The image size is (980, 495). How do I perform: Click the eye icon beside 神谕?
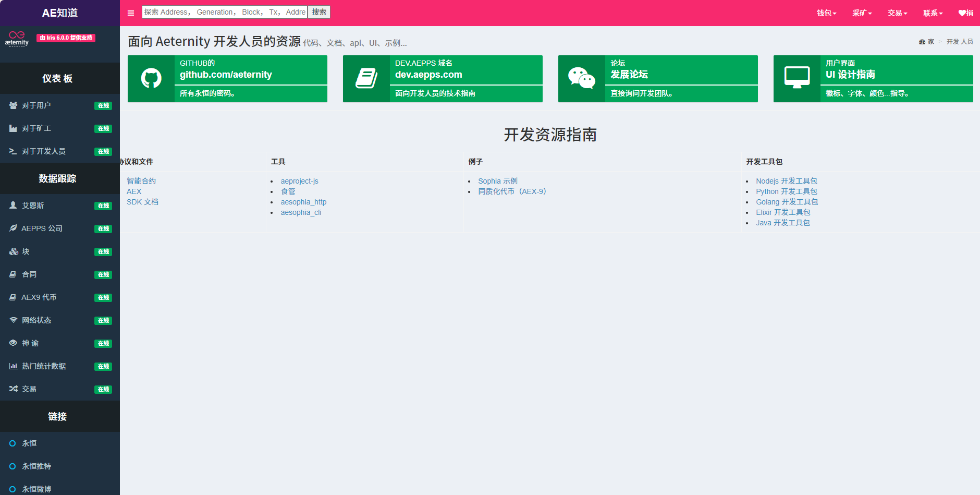click(13, 343)
